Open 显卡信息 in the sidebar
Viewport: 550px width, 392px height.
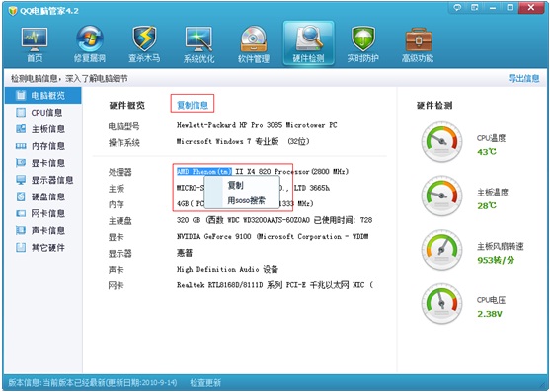coord(43,163)
